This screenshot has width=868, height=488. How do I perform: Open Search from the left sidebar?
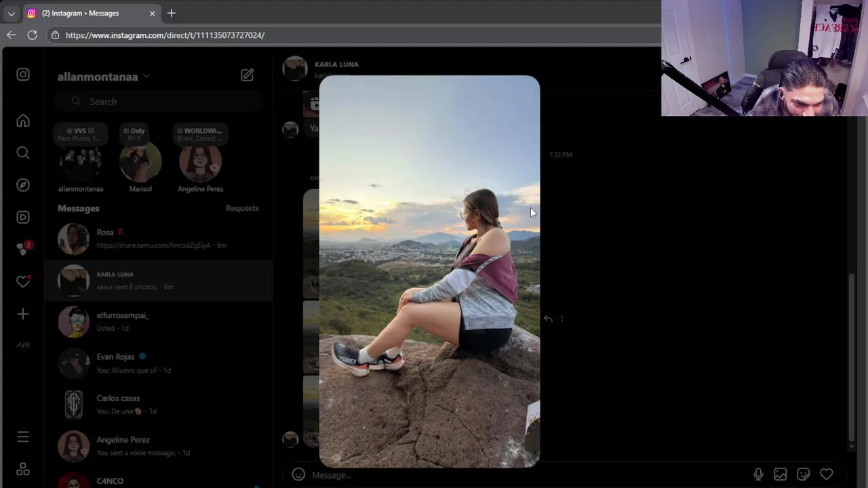tap(23, 153)
